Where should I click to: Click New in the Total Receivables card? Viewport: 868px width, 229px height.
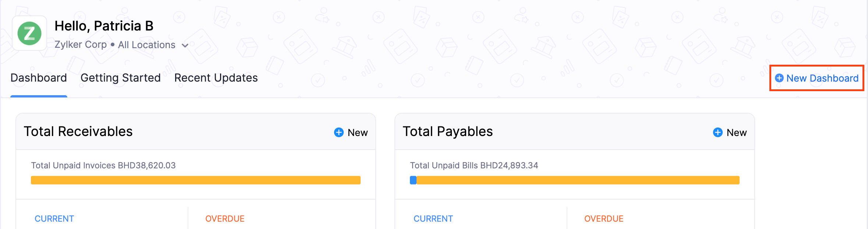(x=357, y=132)
